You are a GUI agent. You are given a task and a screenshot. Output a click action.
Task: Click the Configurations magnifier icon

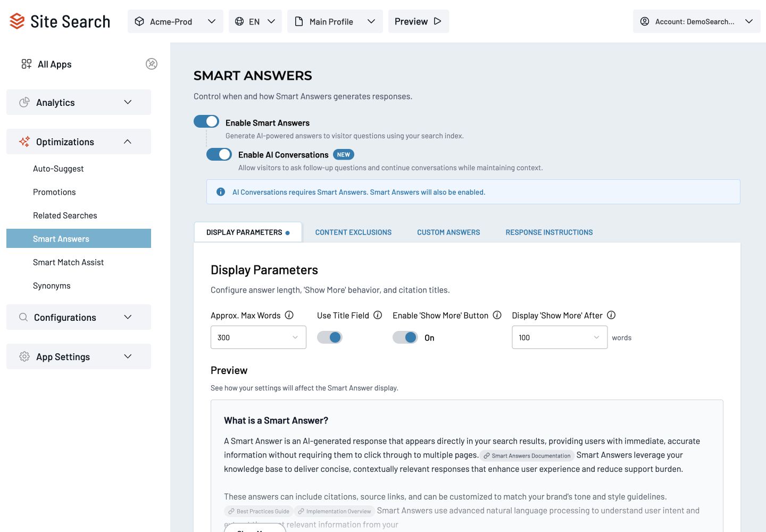tap(23, 317)
